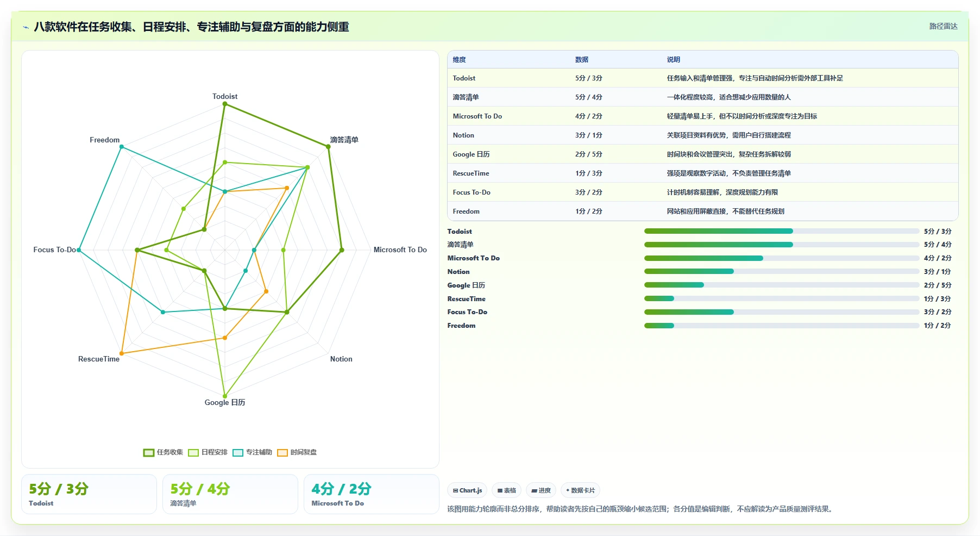The width and height of the screenshot is (980, 536).
Task: Open the 滴答清单 5分 / 4分 card
Action: 230,494
